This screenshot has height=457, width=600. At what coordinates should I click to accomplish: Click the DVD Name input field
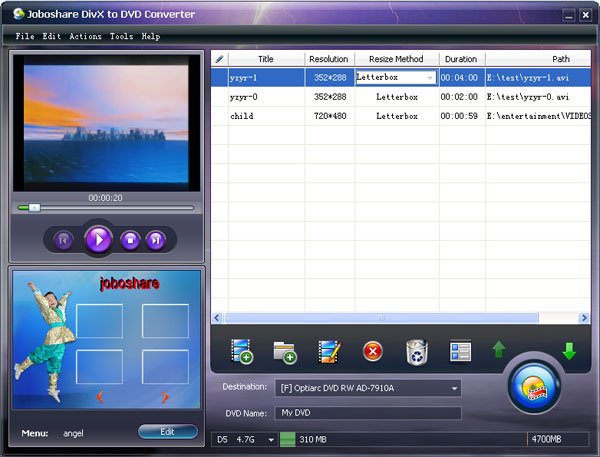[368, 413]
